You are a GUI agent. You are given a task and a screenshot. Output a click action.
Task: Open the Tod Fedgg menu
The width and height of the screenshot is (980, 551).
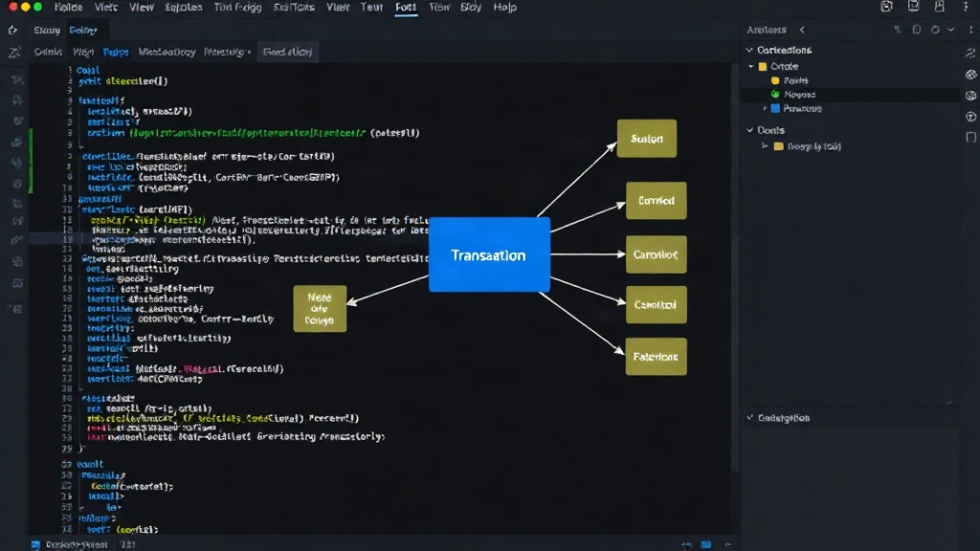237,8
